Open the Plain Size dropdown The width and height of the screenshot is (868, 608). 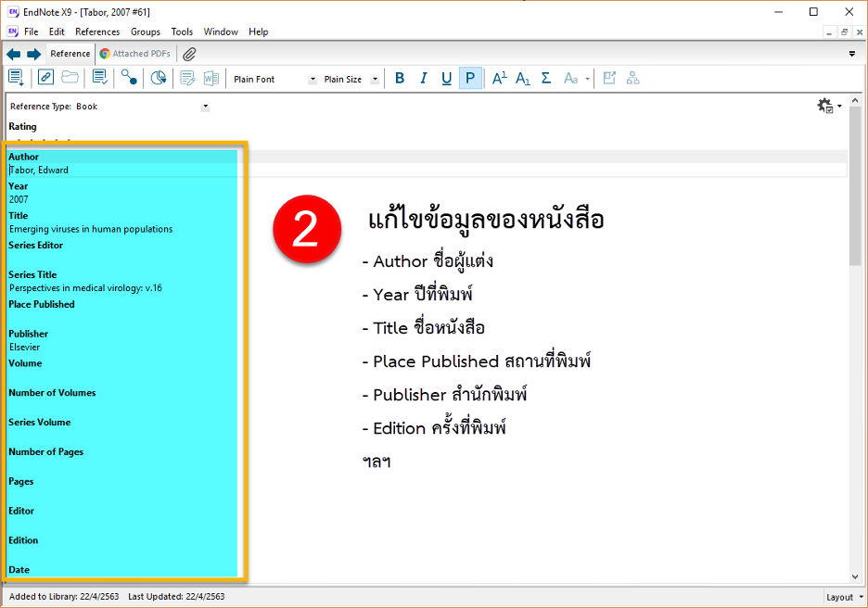point(375,80)
